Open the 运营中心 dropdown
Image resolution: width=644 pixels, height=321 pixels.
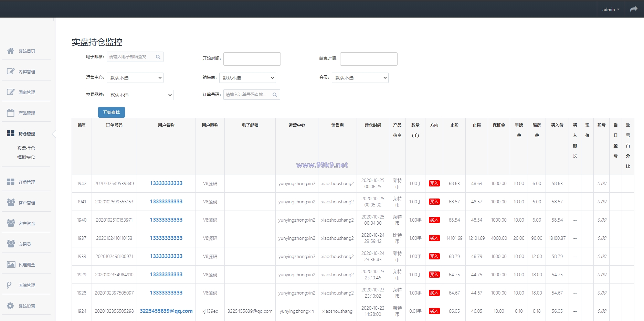(135, 78)
